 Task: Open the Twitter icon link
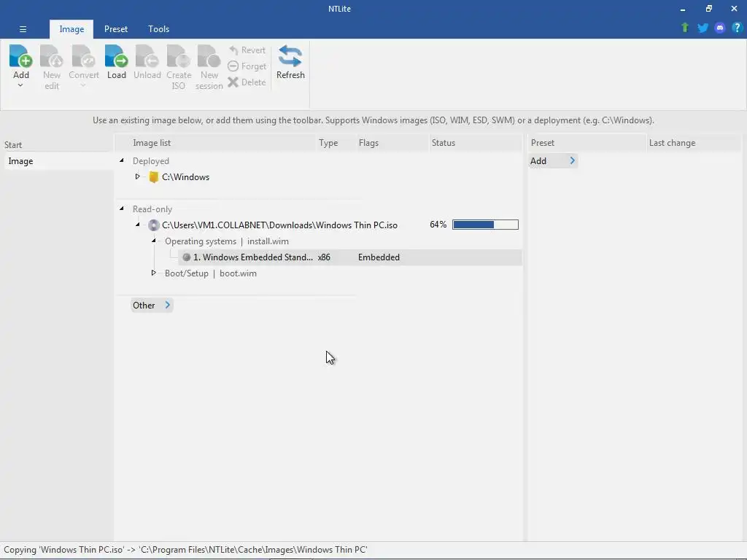[x=703, y=28]
